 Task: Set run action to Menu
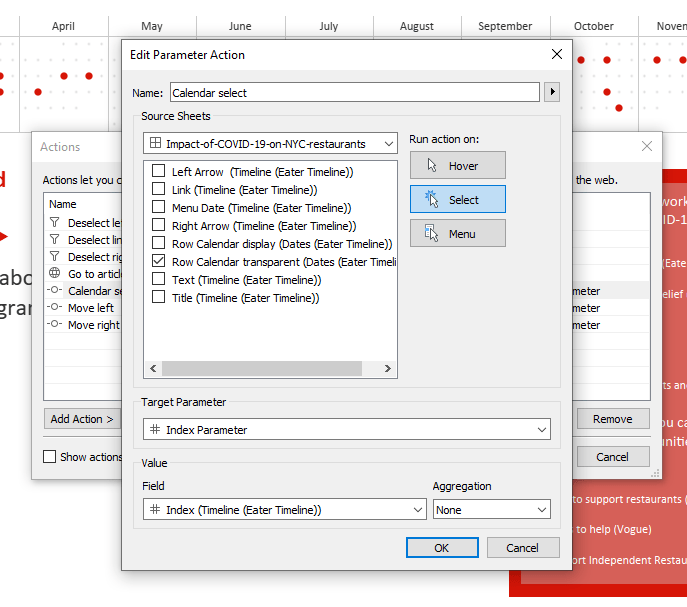pos(457,234)
